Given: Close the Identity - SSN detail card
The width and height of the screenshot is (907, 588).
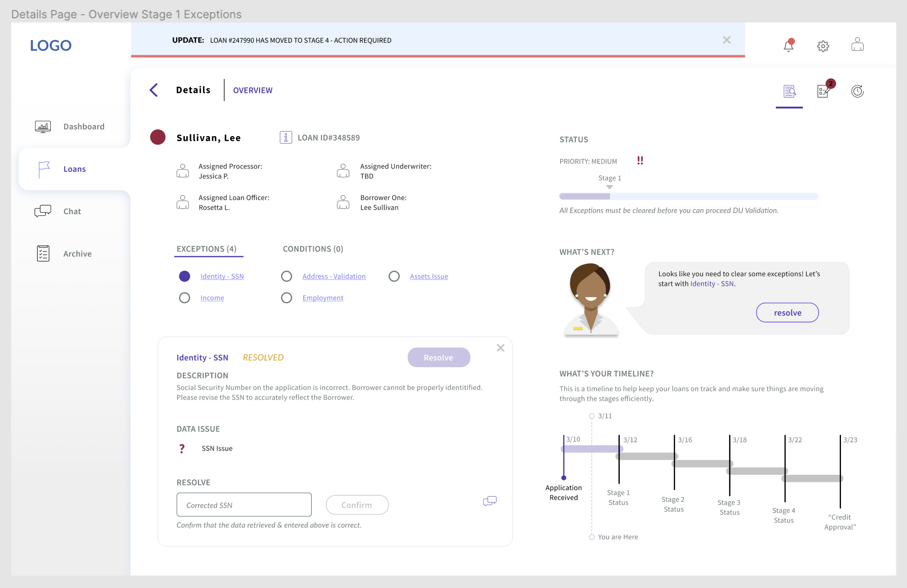Looking at the screenshot, I should [x=501, y=348].
